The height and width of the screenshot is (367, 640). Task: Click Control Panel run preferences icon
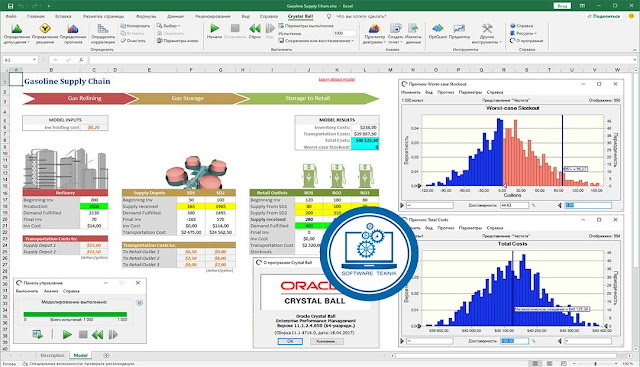(38, 335)
